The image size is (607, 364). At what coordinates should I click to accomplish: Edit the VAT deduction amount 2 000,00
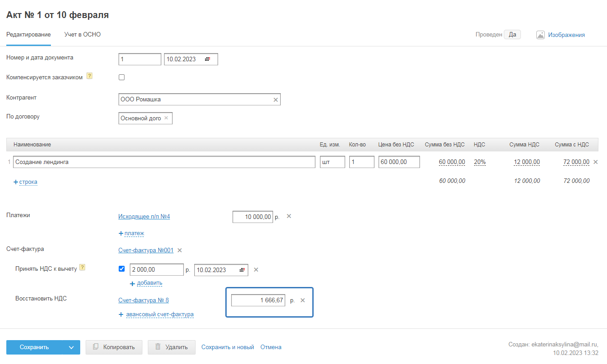pyautogui.click(x=156, y=270)
